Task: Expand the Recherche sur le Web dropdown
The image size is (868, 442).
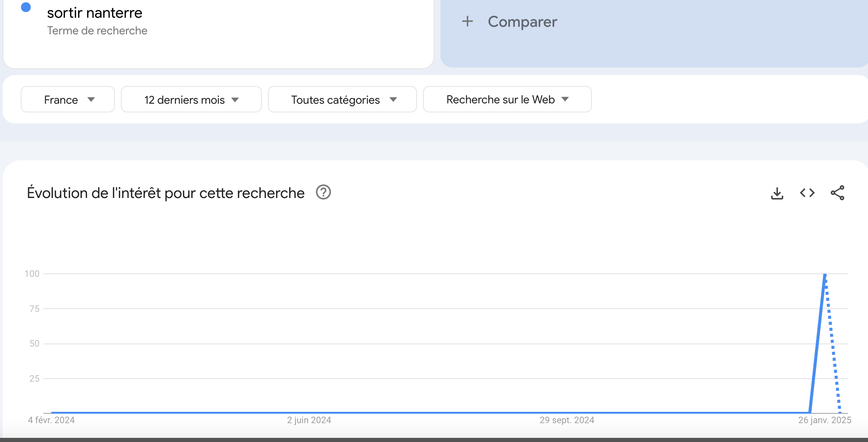Action: coord(507,100)
